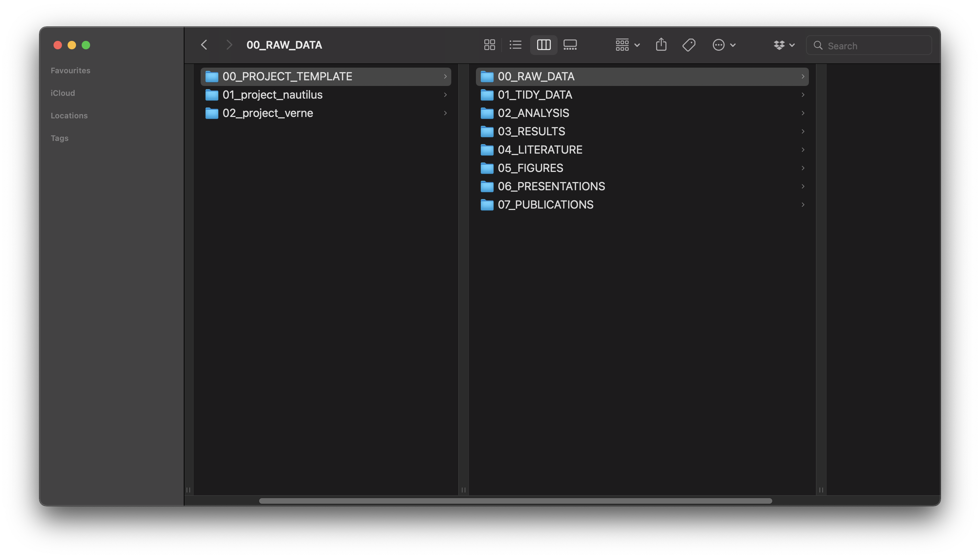Click the Tags sidebar heading
980x558 pixels.
(60, 138)
